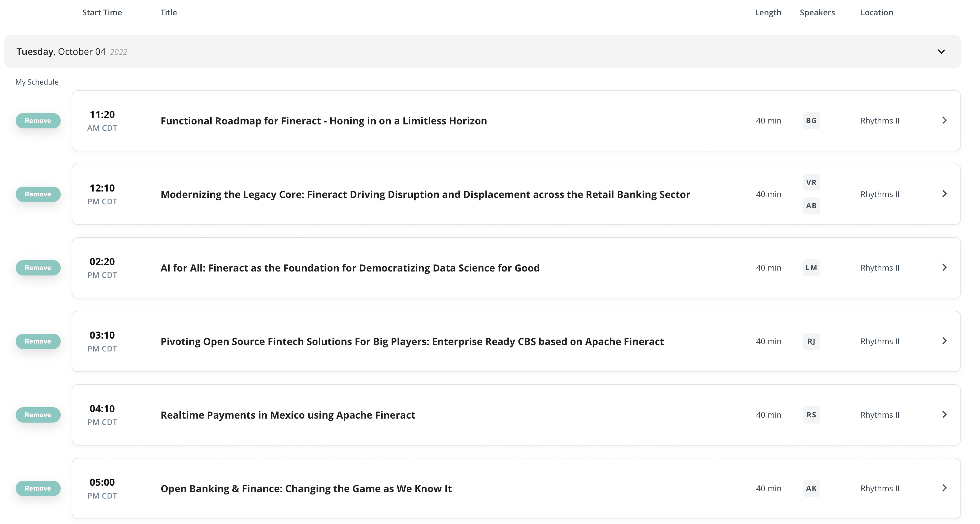
Task: Remove the Modernizing the Legacy Core session
Action: pyautogui.click(x=38, y=194)
